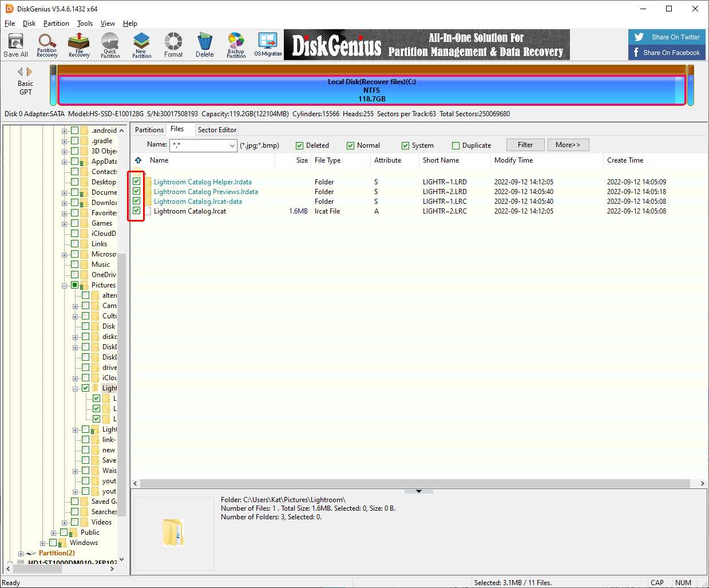Click the Save All toolbar icon
This screenshot has height=588, width=709.
click(x=15, y=45)
